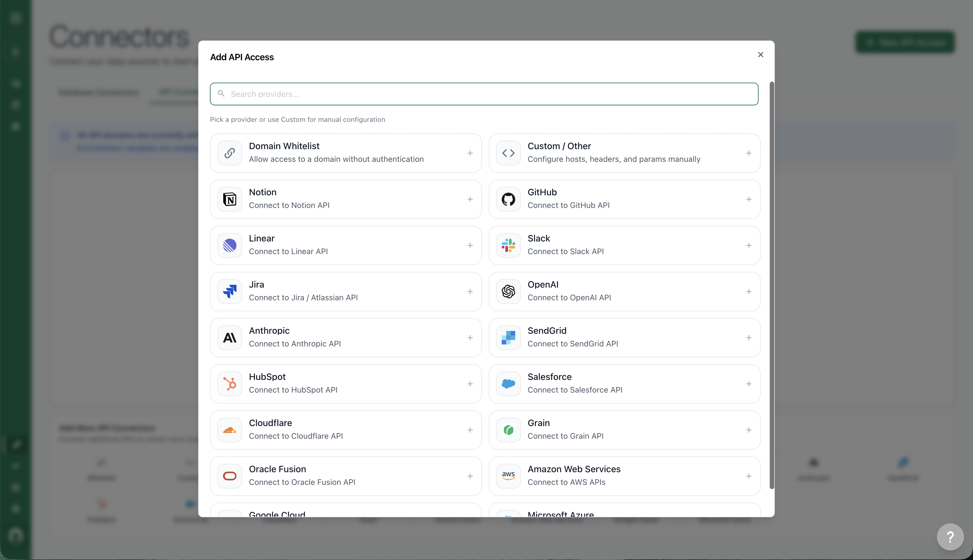The height and width of the screenshot is (560, 973).
Task: Click the "Connect to Salesforce API" text
Action: coord(575,390)
